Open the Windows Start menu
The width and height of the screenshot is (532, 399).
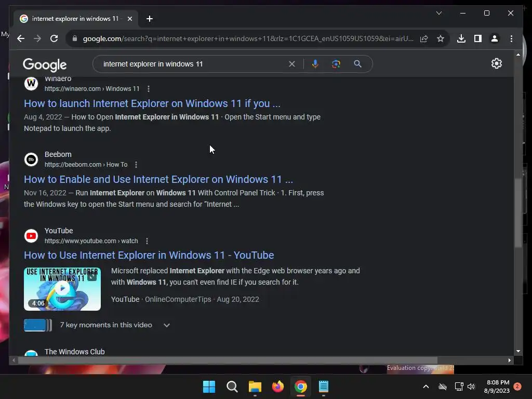pyautogui.click(x=209, y=387)
